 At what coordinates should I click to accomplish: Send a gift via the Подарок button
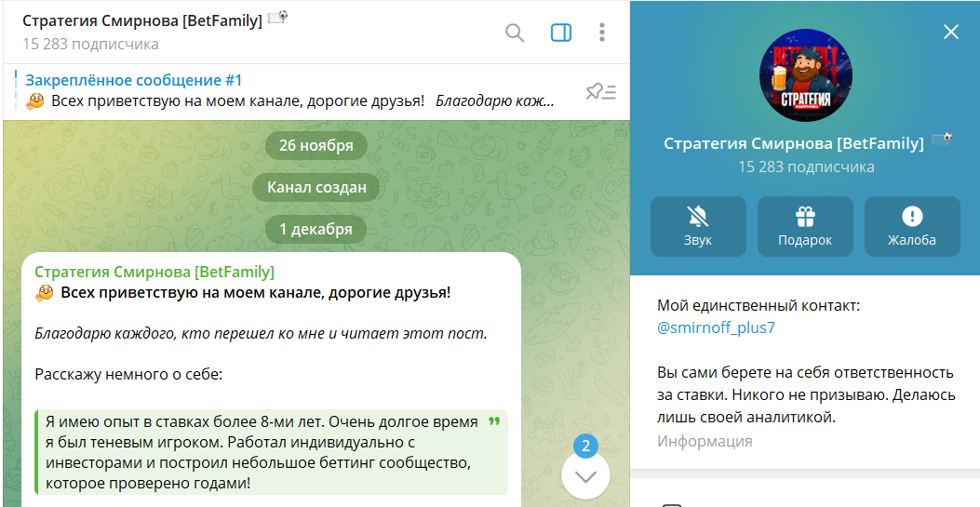click(805, 226)
